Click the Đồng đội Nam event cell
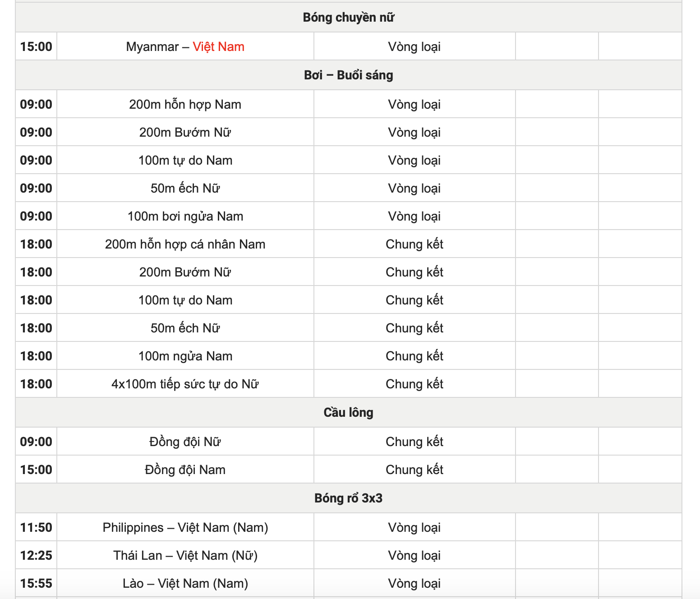The width and height of the screenshot is (700, 599). click(185, 470)
